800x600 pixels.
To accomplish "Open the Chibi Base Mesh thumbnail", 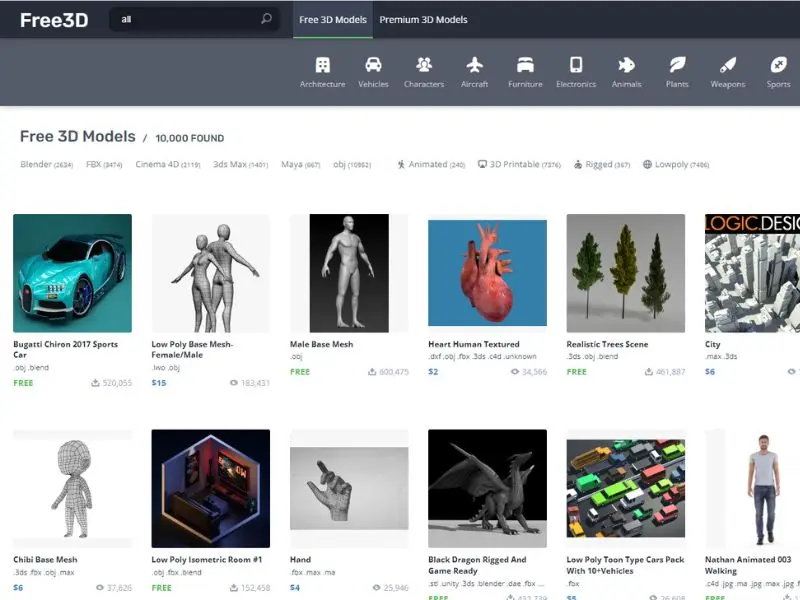I will [x=72, y=489].
